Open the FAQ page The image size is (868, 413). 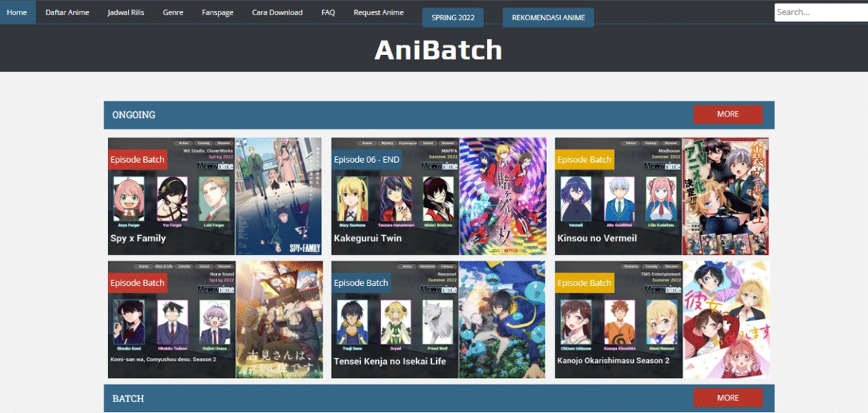(328, 12)
